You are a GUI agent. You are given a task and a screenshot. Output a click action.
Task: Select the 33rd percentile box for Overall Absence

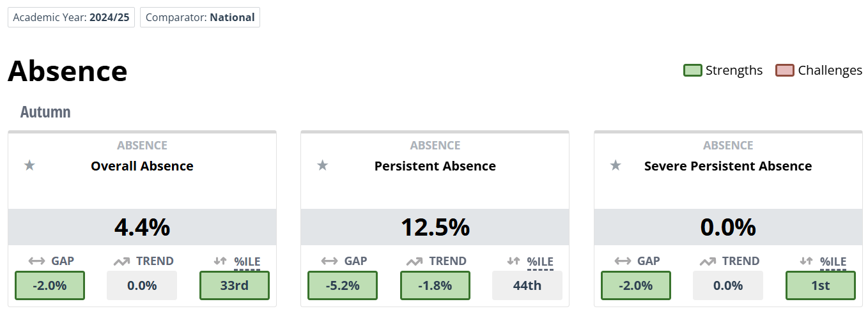coord(235,285)
